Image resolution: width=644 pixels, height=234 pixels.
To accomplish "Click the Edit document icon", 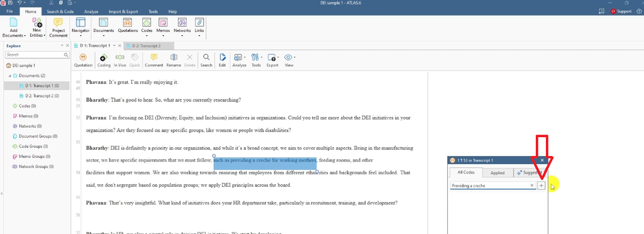I will pyautogui.click(x=222, y=57).
